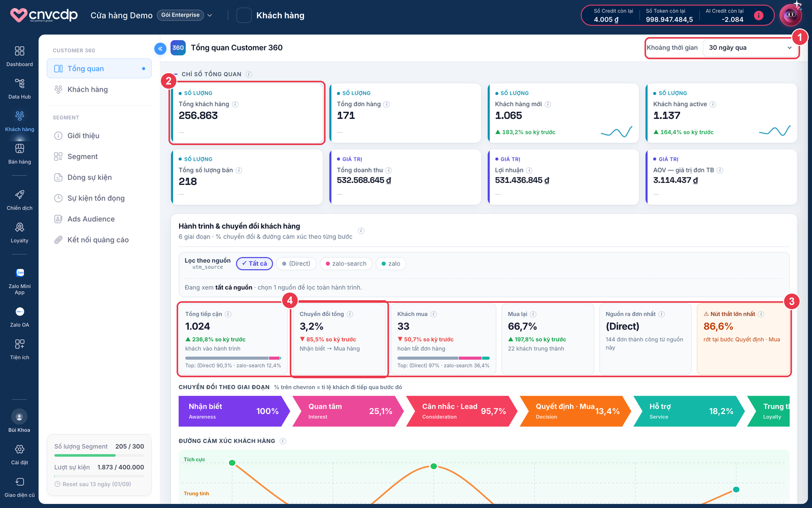Screen dimensions: 812x508
Task: Launch Zalo Mini App module
Action: pos(19,281)
